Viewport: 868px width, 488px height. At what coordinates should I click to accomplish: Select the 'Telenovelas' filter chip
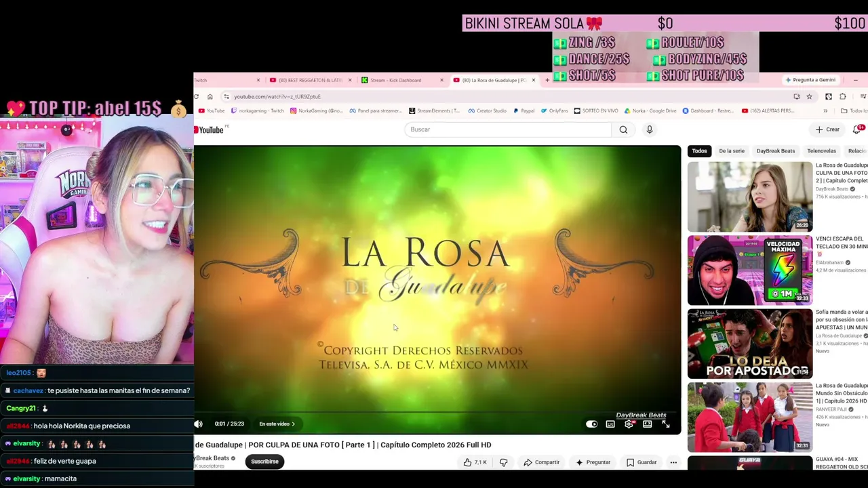coord(821,151)
